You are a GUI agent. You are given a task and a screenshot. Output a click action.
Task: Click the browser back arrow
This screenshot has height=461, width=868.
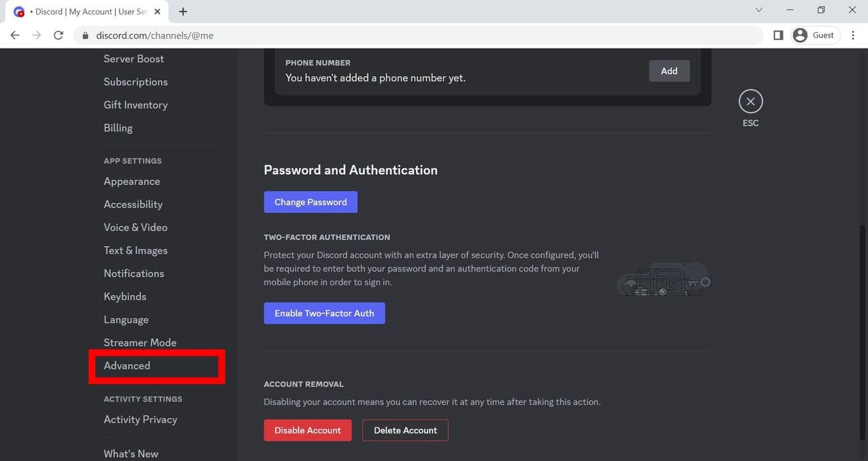tap(15, 35)
